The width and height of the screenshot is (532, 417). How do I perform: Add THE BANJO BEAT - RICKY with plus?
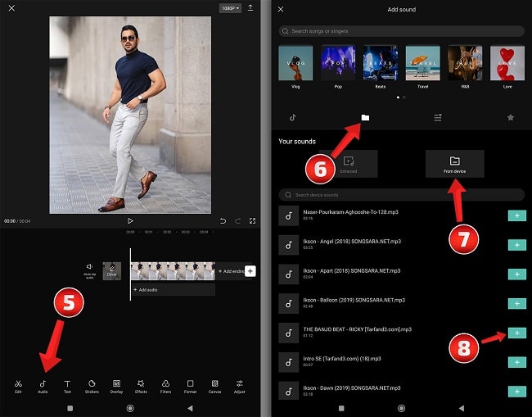tap(517, 333)
